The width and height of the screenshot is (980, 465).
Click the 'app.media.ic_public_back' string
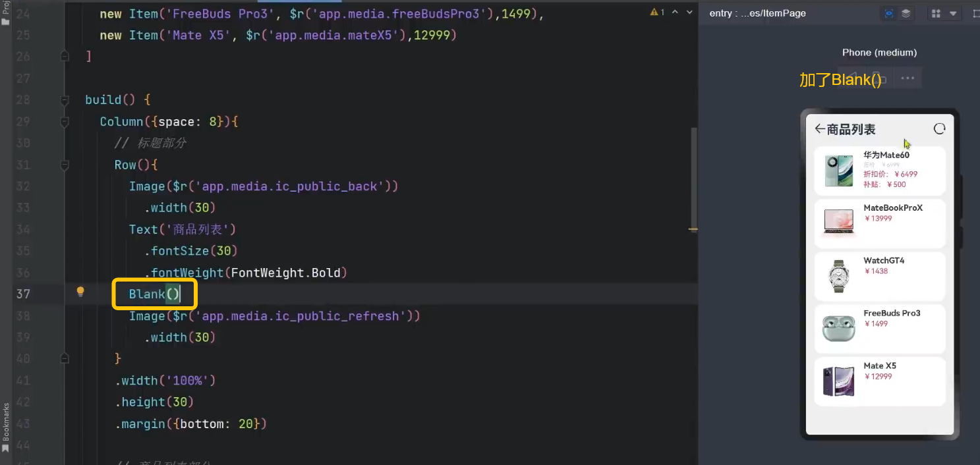[289, 186]
